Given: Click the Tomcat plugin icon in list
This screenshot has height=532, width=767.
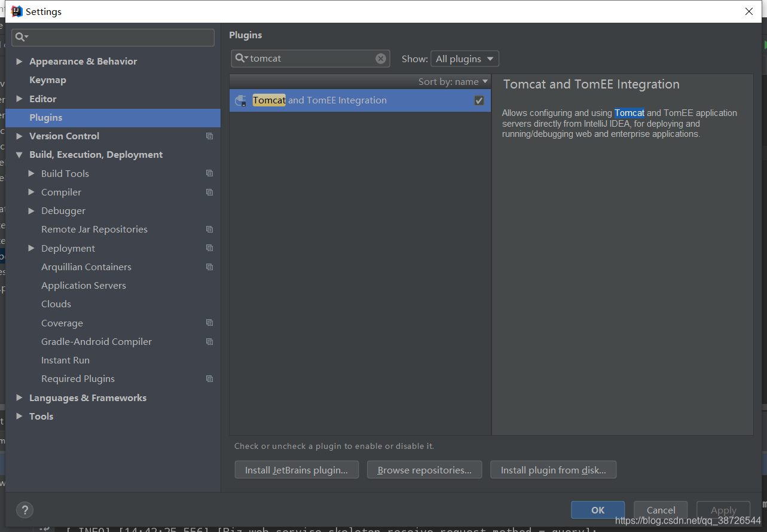Looking at the screenshot, I should click(x=241, y=100).
